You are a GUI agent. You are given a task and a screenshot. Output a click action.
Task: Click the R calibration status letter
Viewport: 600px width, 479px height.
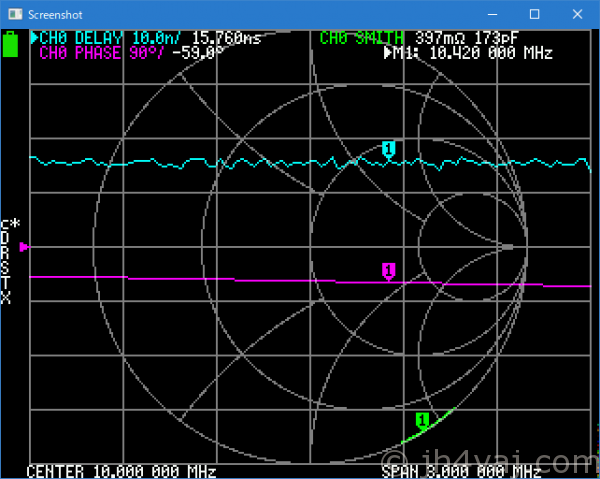5,254
